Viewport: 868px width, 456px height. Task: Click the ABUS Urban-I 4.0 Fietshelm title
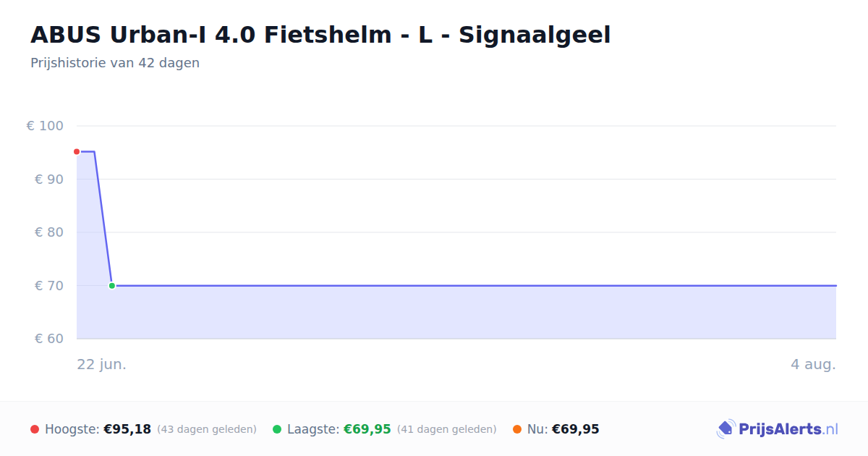pyautogui.click(x=320, y=35)
